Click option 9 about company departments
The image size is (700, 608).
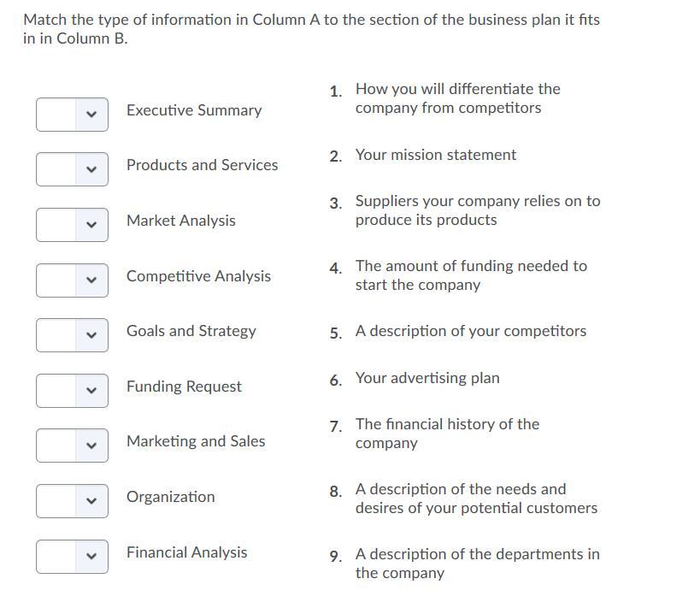pyautogui.click(x=477, y=564)
